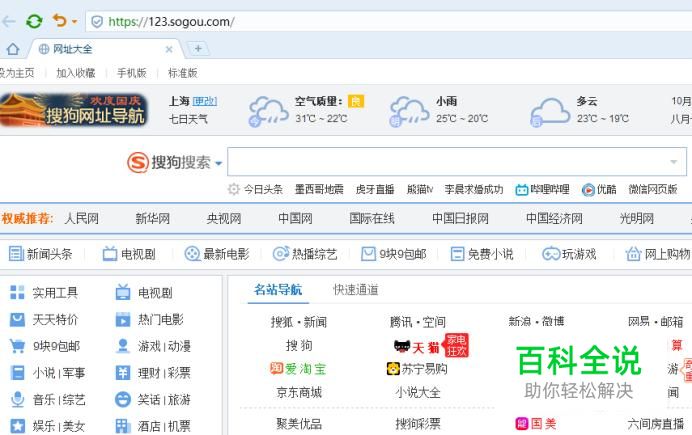
Task: Open the 搜狗搜索 engine dropdown
Action: click(x=218, y=164)
